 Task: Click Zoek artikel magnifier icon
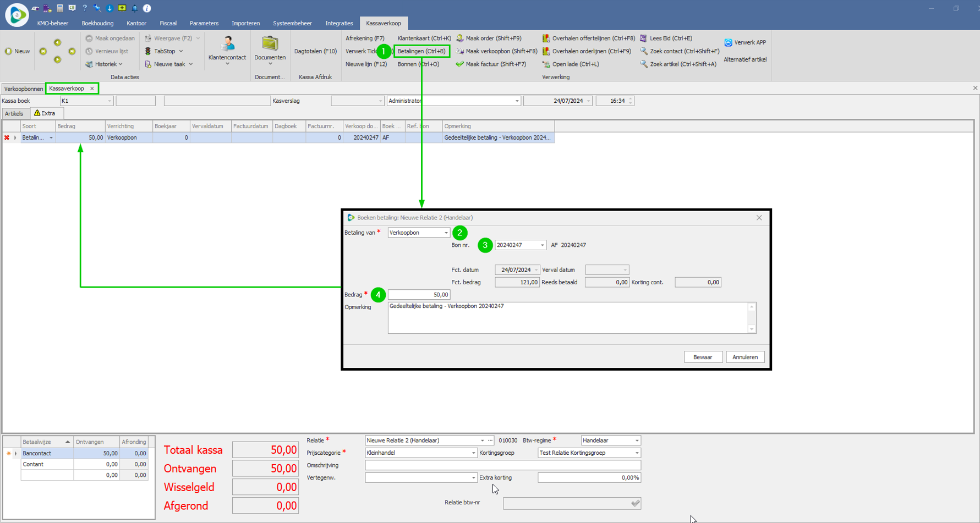pyautogui.click(x=644, y=64)
